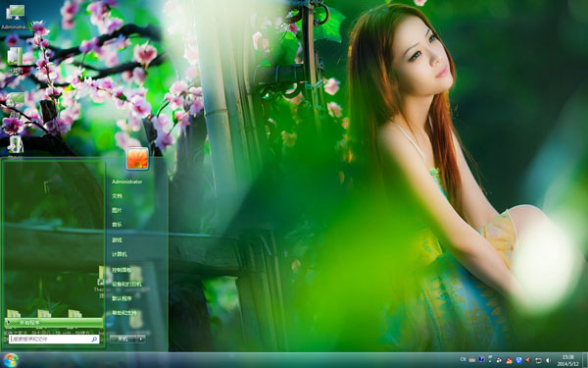The image size is (588, 368).
Task: Open 文档 in Start menu
Action: (x=117, y=196)
